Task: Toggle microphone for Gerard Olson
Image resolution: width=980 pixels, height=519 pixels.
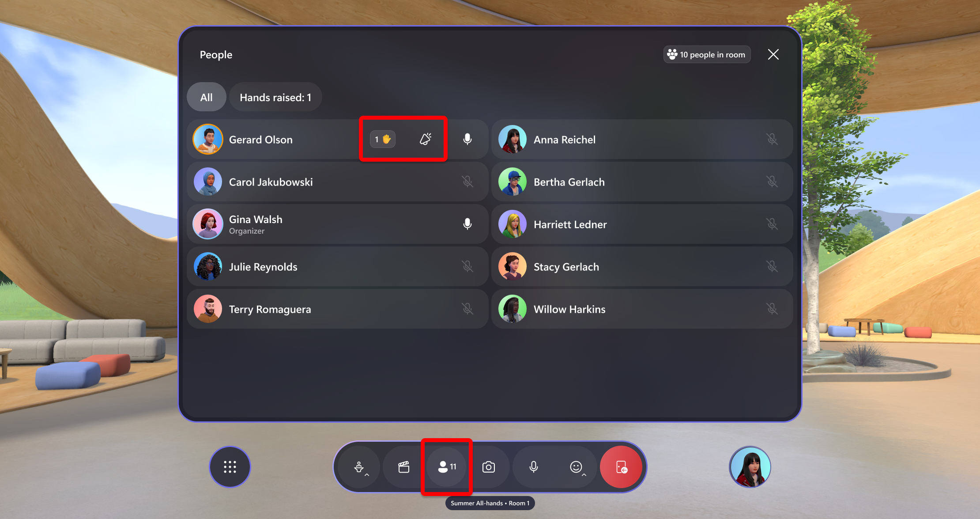Action: tap(468, 139)
